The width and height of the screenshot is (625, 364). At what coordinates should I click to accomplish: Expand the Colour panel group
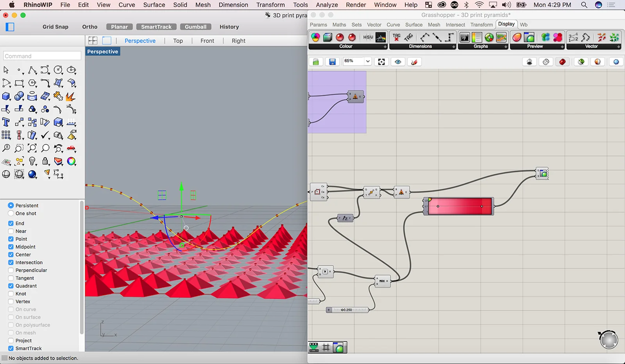385,46
